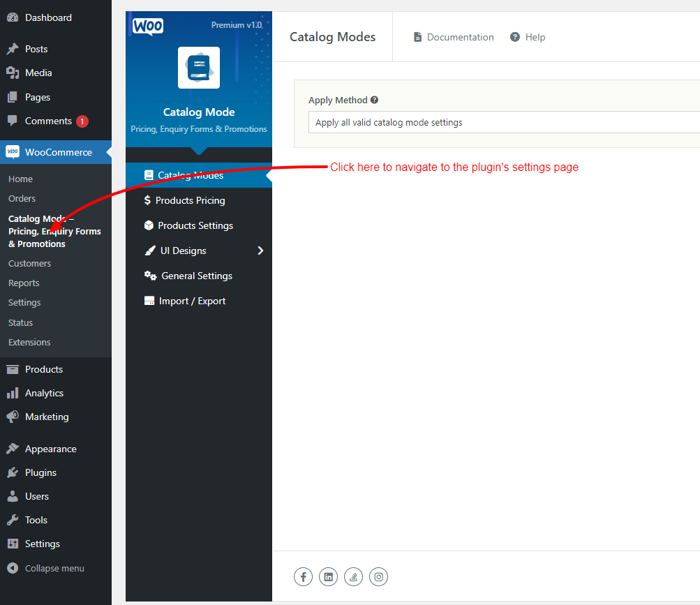Open WooCommerce Orders submenu link
The width and height of the screenshot is (700, 605).
coord(22,198)
